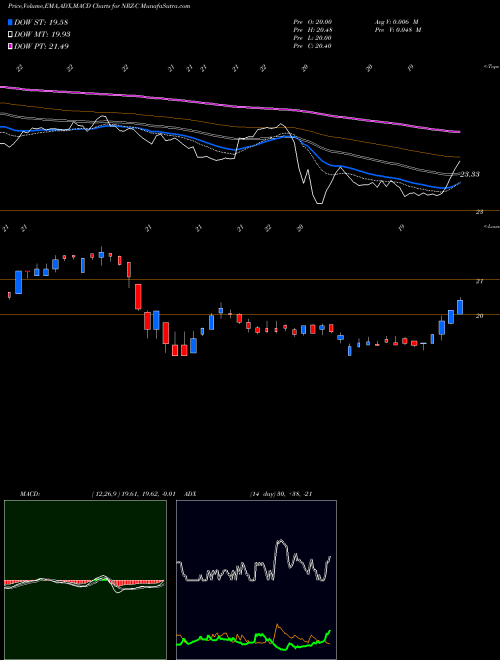Click the 23 axis label on EMA chart

[x=479, y=212]
